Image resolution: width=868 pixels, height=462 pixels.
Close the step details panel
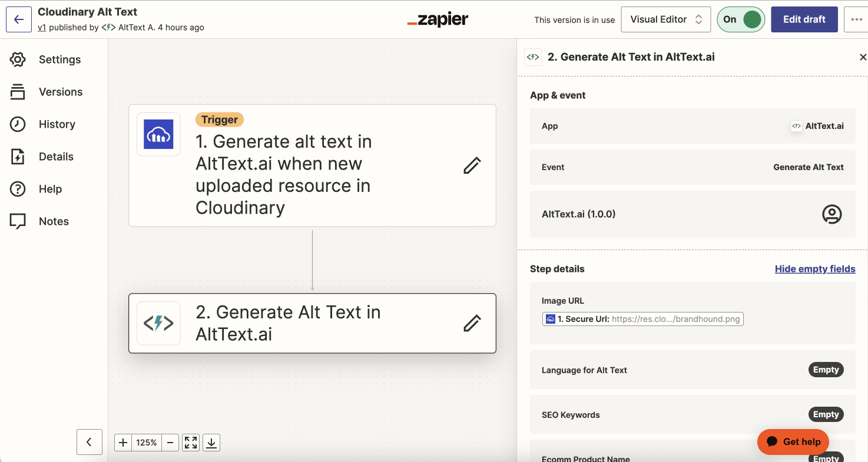(x=863, y=57)
